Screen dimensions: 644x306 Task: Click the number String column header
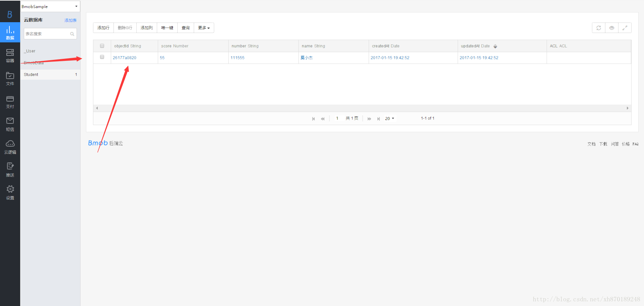(x=264, y=46)
